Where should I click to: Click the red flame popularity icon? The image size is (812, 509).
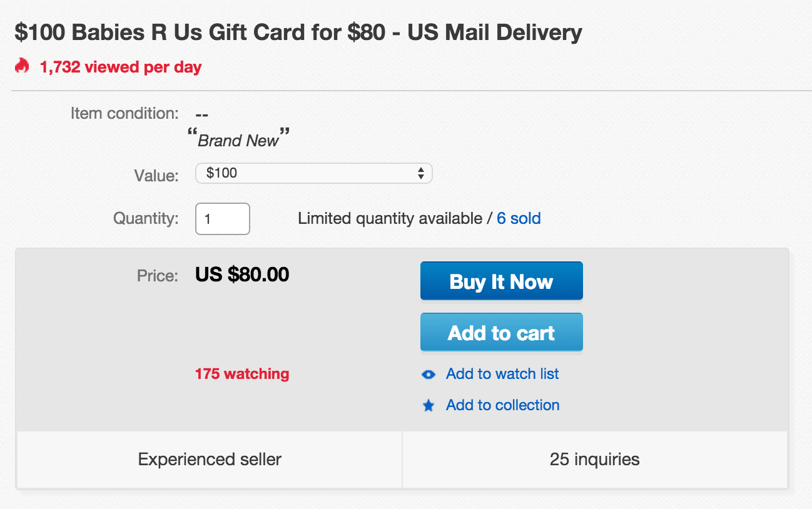point(23,66)
